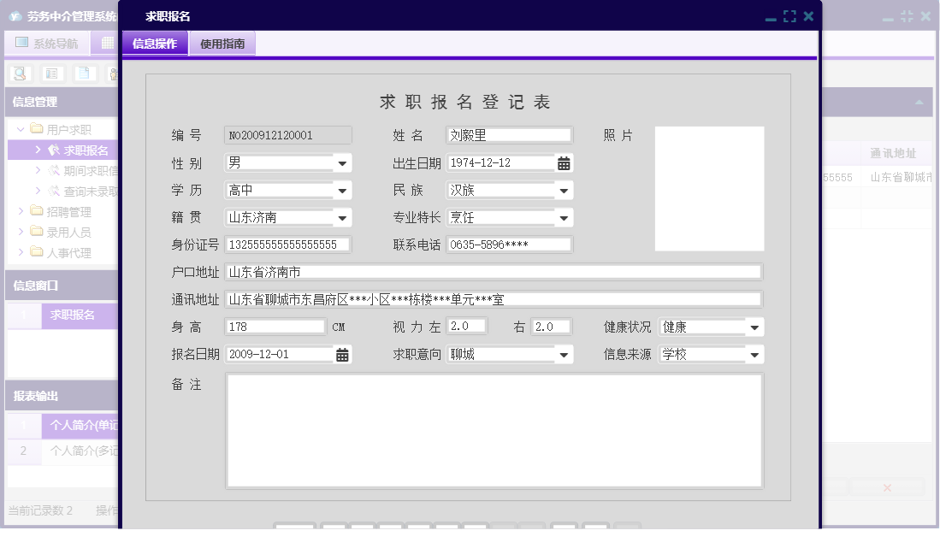Select 期间求职信息 in the sidebar tree
The width and height of the screenshot is (940, 560).
click(86, 170)
